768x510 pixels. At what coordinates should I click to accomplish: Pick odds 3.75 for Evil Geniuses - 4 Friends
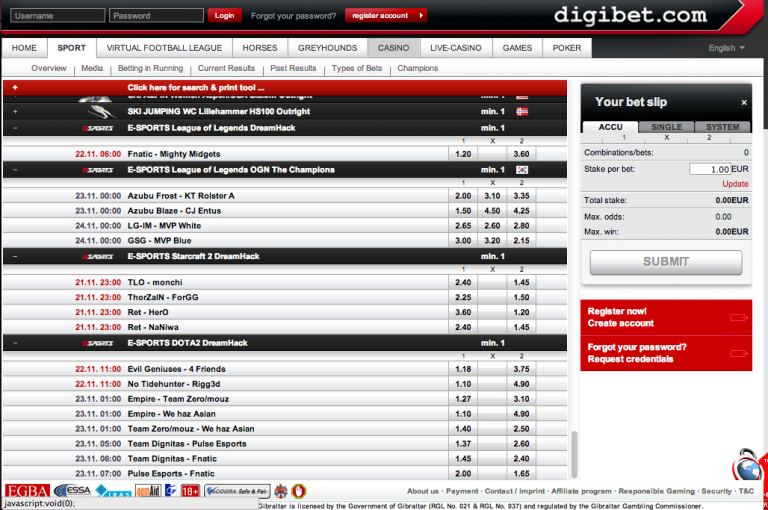[x=521, y=369]
